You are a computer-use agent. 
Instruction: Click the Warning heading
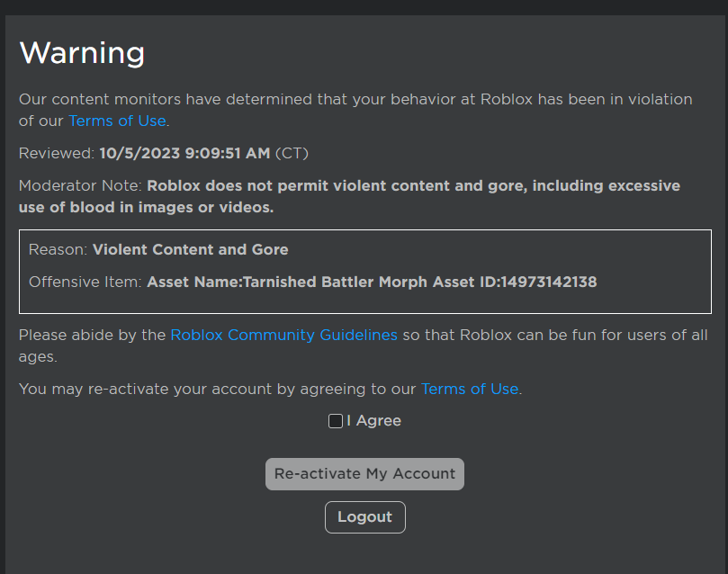[x=82, y=52]
